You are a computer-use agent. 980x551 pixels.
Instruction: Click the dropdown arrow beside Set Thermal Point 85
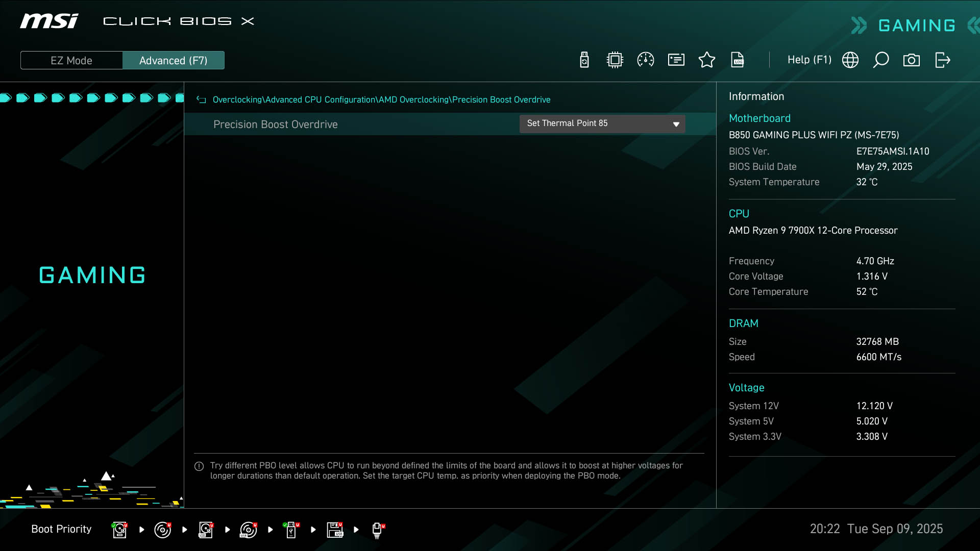(676, 124)
